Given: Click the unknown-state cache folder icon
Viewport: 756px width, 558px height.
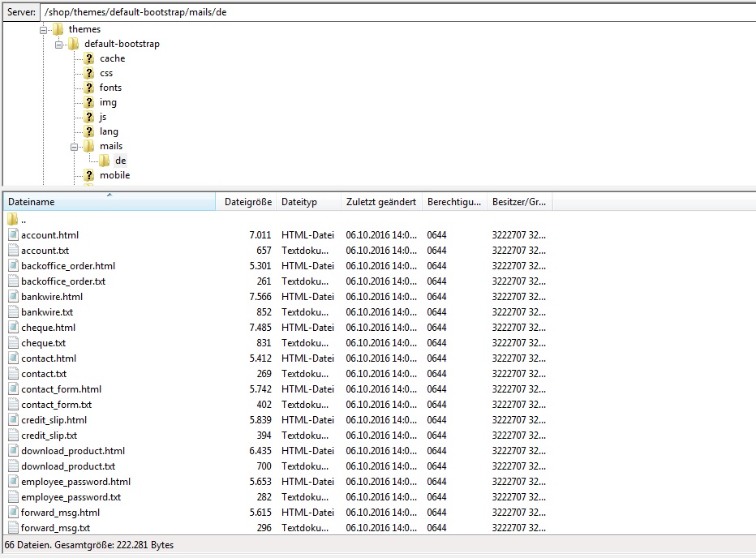Looking at the screenshot, I should point(88,58).
